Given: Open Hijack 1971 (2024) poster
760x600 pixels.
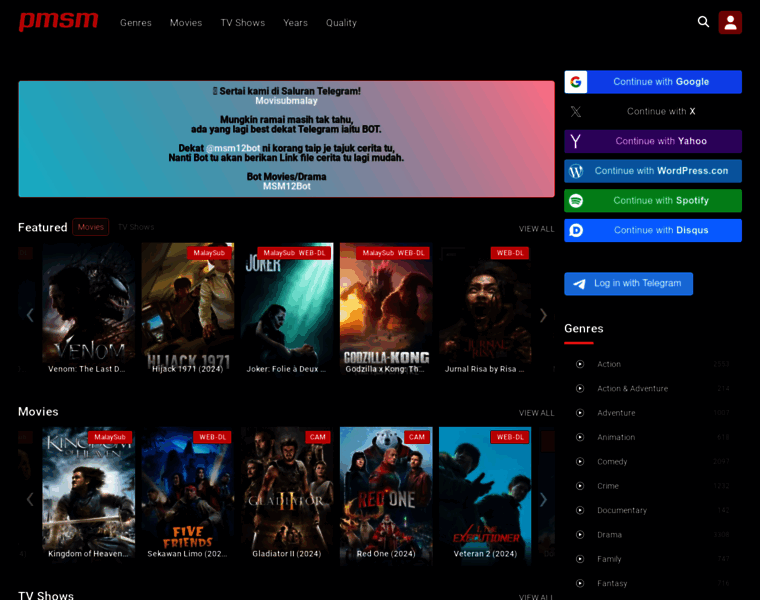Looking at the screenshot, I should tap(188, 310).
